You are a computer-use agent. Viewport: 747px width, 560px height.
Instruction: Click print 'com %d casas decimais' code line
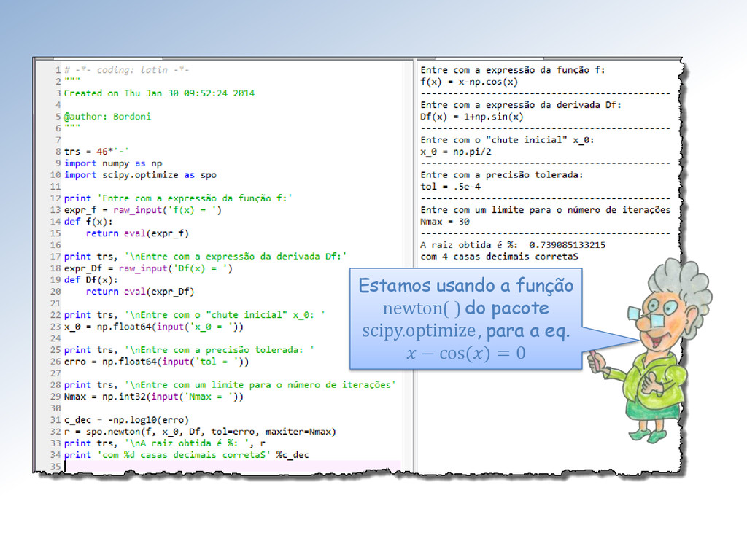[186, 455]
